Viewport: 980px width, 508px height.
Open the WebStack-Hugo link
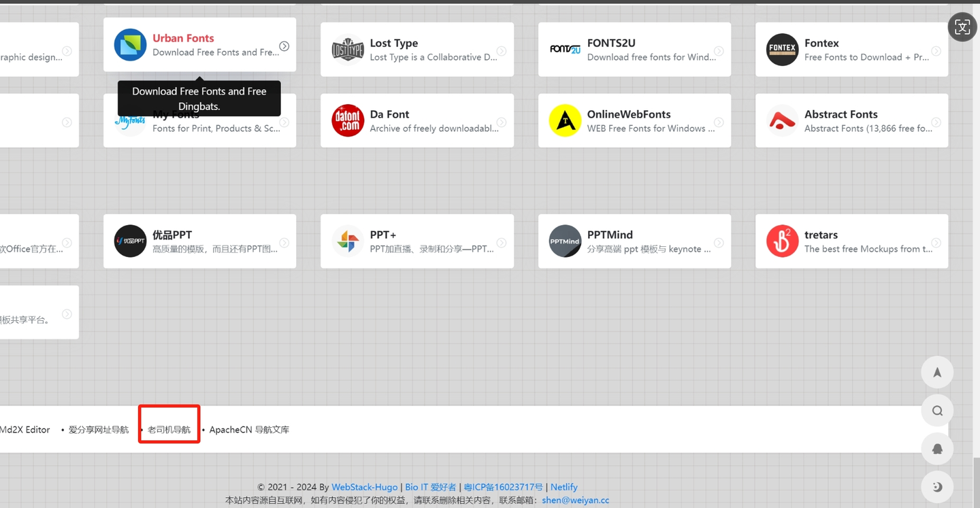coord(365,487)
